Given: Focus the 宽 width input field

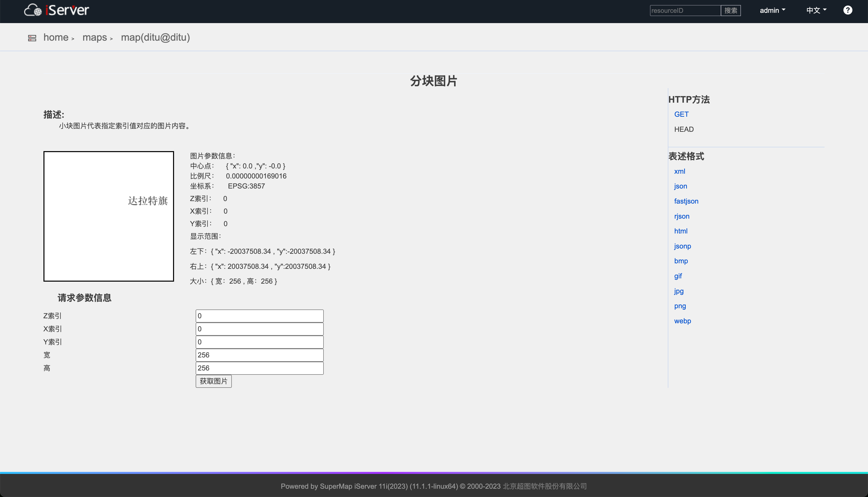Looking at the screenshot, I should [x=259, y=355].
